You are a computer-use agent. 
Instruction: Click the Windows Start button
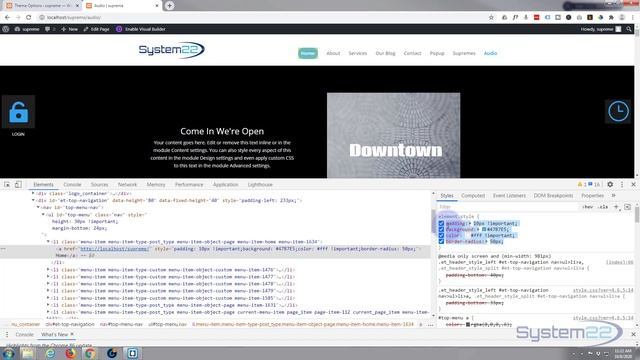(8, 353)
